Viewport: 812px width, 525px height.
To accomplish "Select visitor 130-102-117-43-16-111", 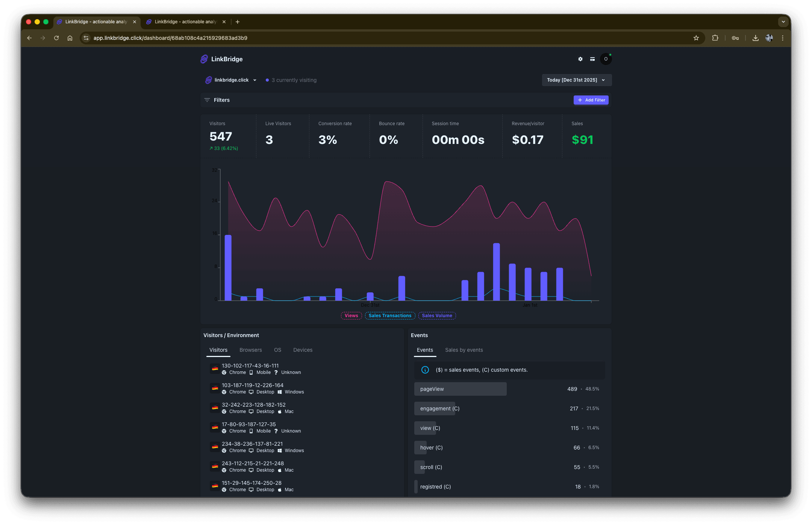I will tap(250, 366).
